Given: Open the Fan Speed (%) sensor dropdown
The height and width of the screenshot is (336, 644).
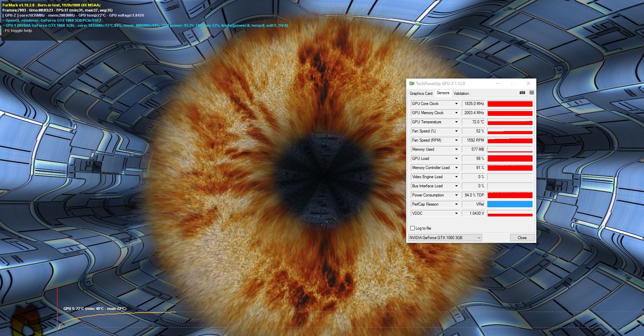Looking at the screenshot, I should click(456, 131).
